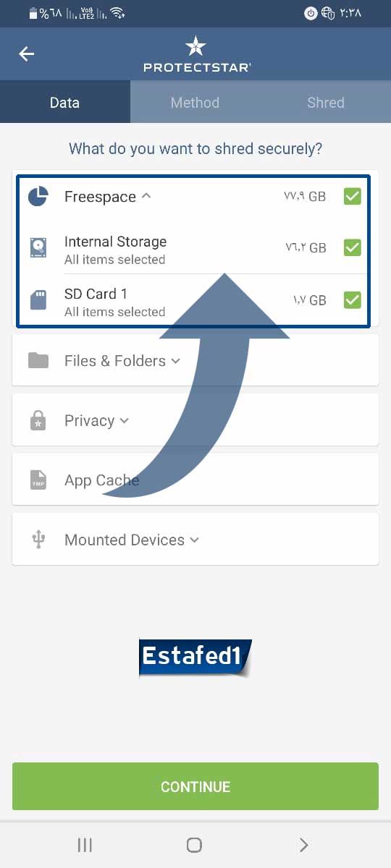Click the Privacy lock icon
The image size is (391, 868).
38,420
